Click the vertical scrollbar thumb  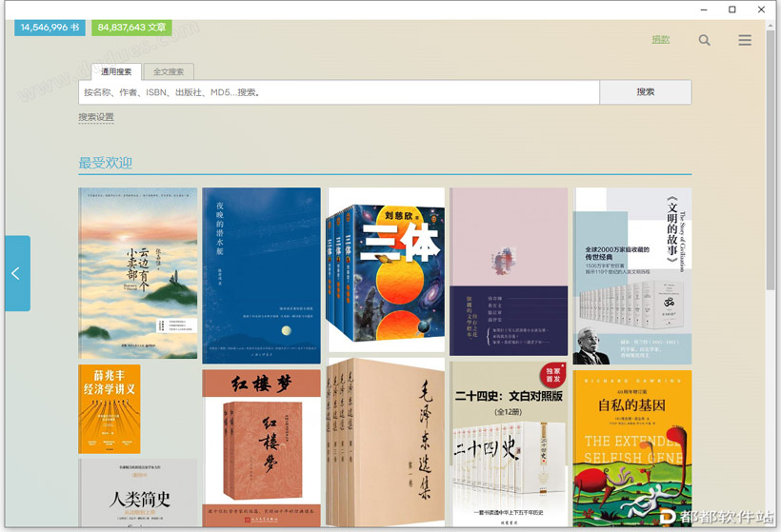770,160
